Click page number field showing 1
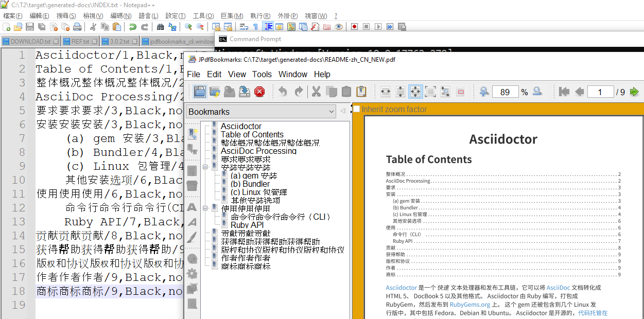644x319 pixels. (x=600, y=92)
